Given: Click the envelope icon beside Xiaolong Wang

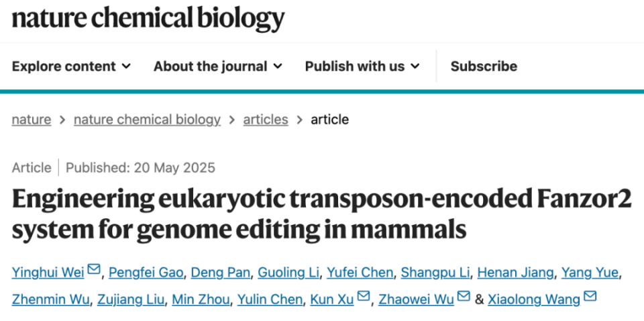Looking at the screenshot, I should [590, 297].
